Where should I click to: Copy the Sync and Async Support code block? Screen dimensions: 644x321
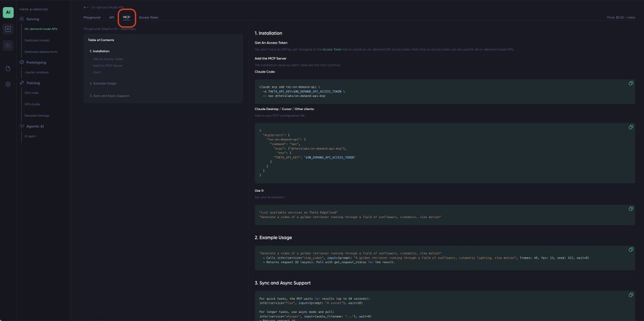631,295
